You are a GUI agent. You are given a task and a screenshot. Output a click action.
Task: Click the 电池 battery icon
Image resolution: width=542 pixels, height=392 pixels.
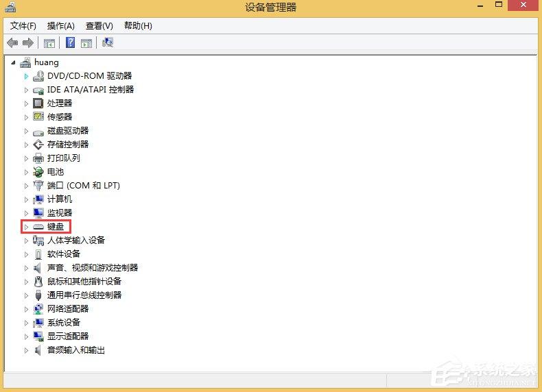pyautogui.click(x=38, y=171)
